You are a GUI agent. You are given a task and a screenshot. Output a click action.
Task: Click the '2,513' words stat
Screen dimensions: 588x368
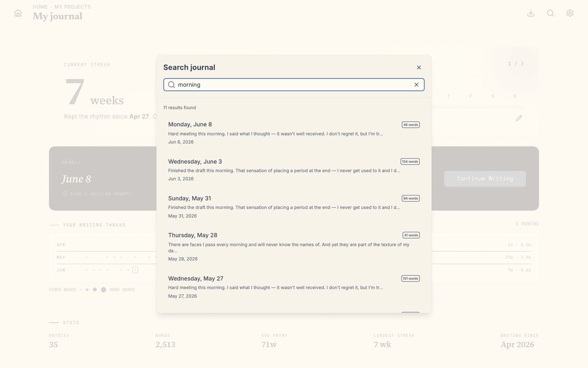(165, 345)
